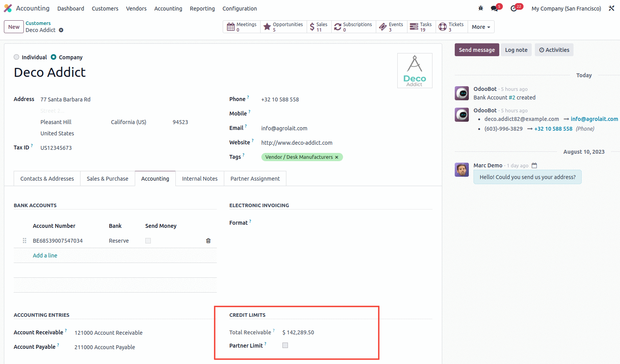The image size is (620, 364).
Task: Open the record gear actions icon
Action: click(61, 30)
